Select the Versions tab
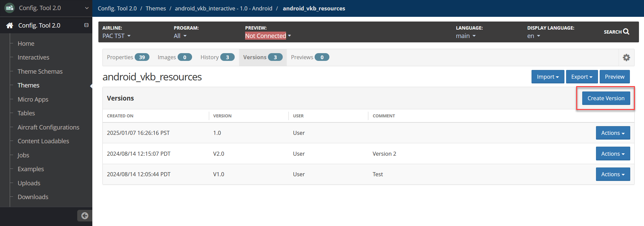 click(x=263, y=57)
